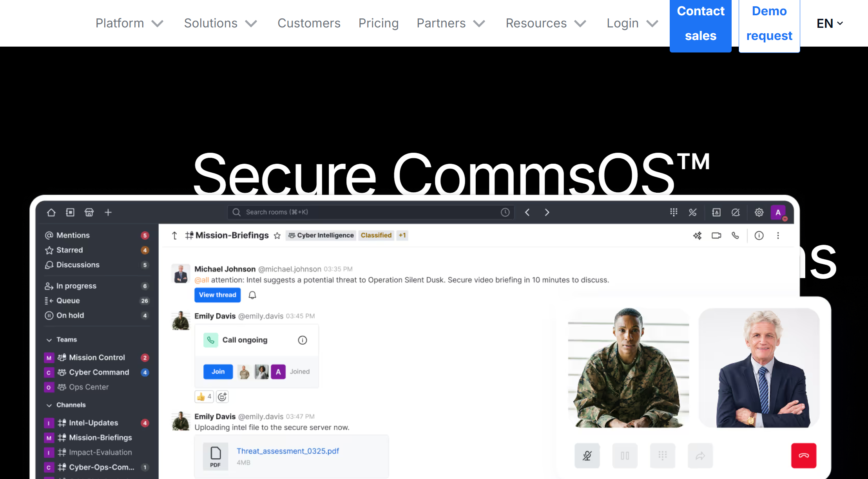Star the Mission-Briefings room

click(277, 235)
